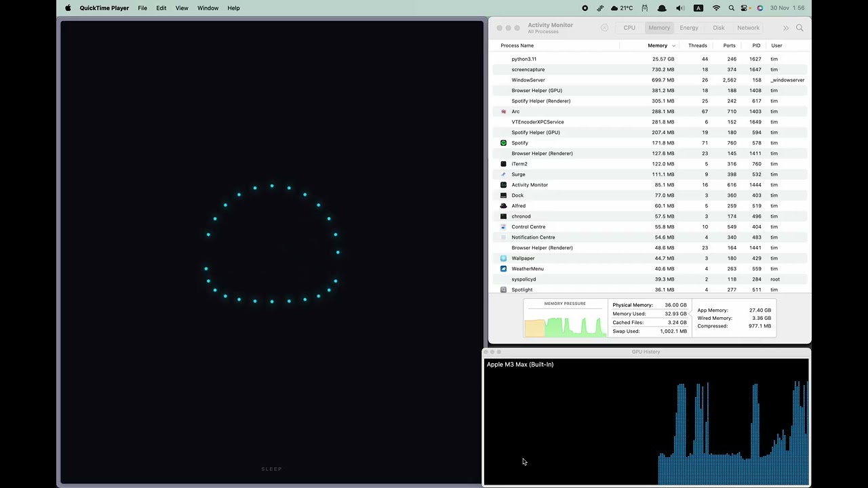
Task: Sort by PID column header
Action: point(756,45)
